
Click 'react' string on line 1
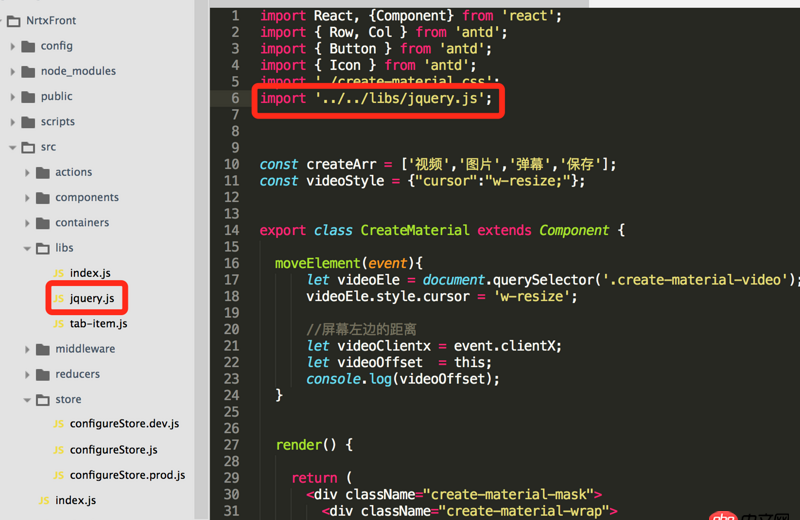529,16
